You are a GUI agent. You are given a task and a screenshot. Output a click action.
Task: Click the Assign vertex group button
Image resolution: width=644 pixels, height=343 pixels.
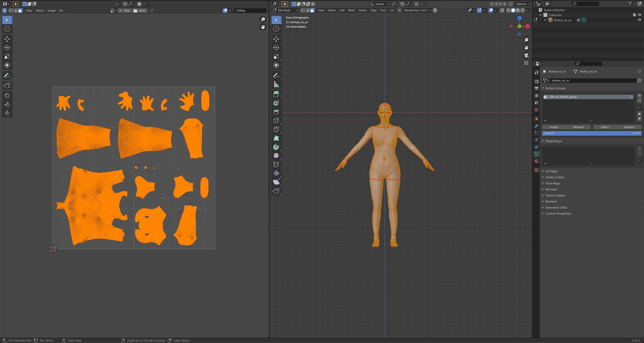pos(554,127)
